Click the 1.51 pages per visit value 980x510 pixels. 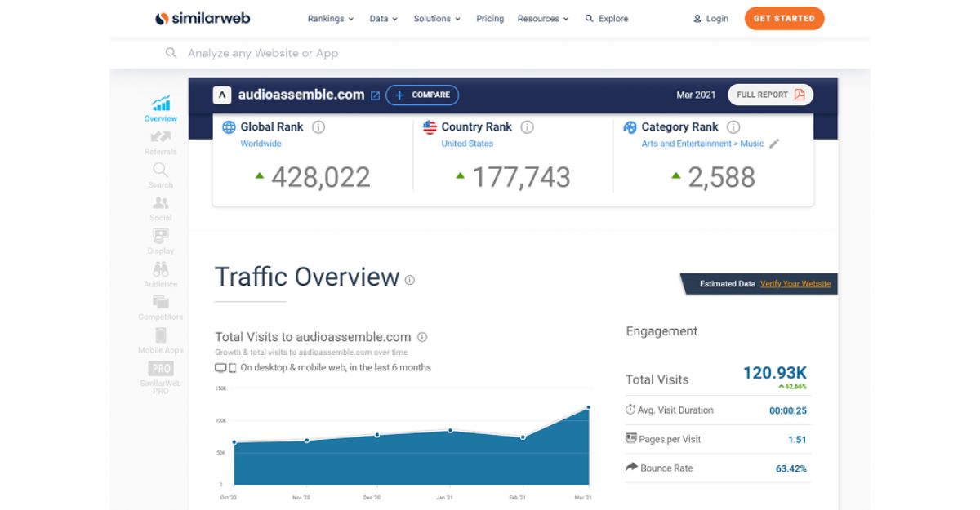(x=798, y=440)
